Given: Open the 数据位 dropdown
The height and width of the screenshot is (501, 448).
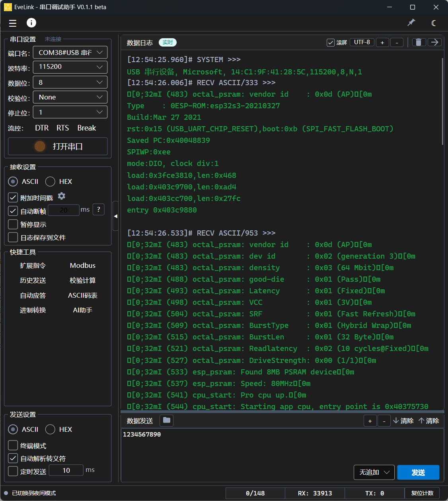Looking at the screenshot, I should tap(70, 82).
